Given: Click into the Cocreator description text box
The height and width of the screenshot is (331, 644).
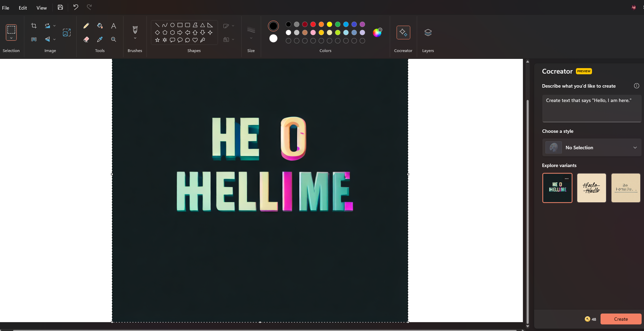Looking at the screenshot, I should pyautogui.click(x=592, y=109).
